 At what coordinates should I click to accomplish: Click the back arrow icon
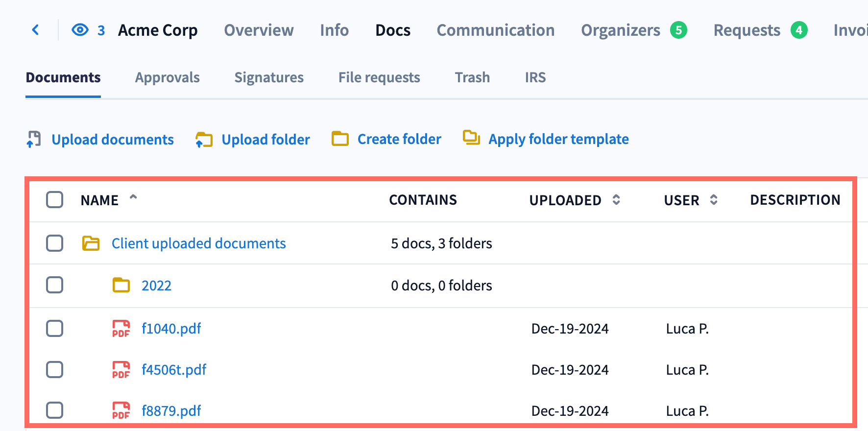coord(35,30)
